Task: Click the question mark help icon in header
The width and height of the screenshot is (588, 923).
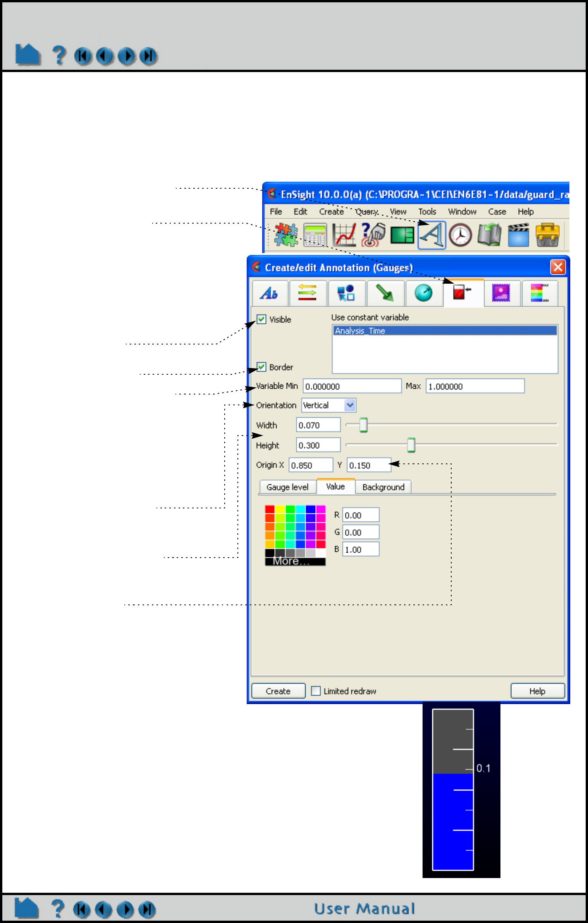Action: coord(59,55)
